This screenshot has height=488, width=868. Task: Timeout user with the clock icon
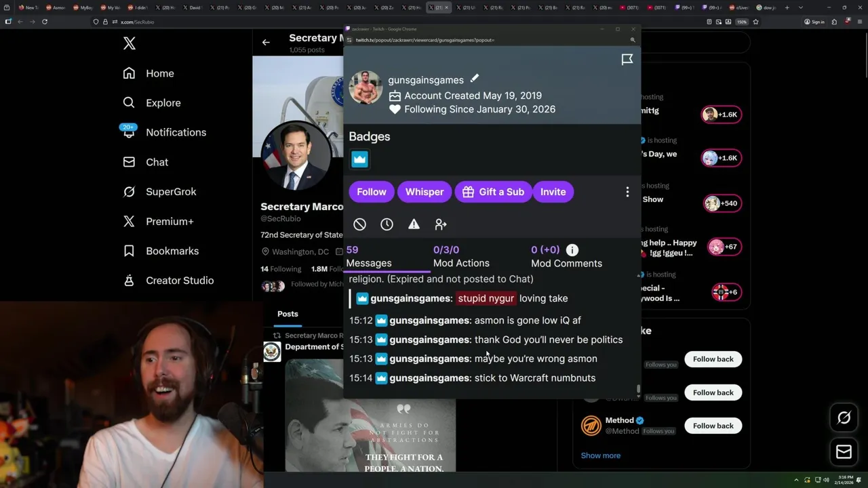[x=387, y=224]
